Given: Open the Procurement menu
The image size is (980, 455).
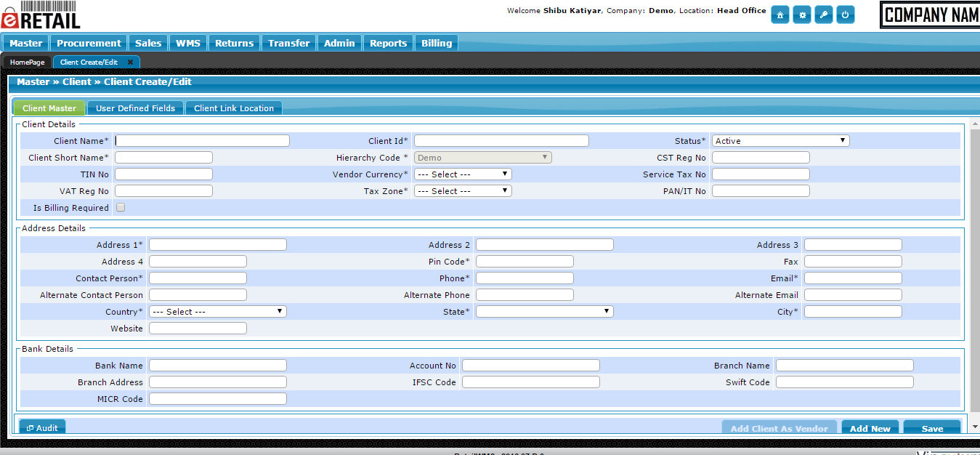Looking at the screenshot, I should [89, 43].
